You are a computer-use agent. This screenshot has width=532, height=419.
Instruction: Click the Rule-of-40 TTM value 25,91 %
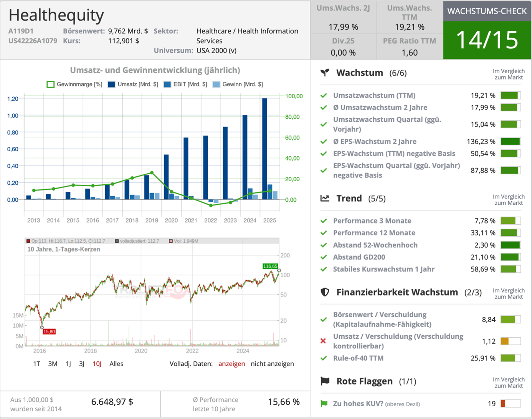[x=483, y=358]
